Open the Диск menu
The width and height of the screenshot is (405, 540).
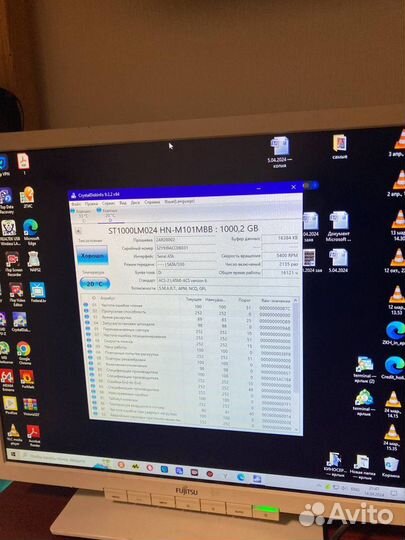point(135,202)
